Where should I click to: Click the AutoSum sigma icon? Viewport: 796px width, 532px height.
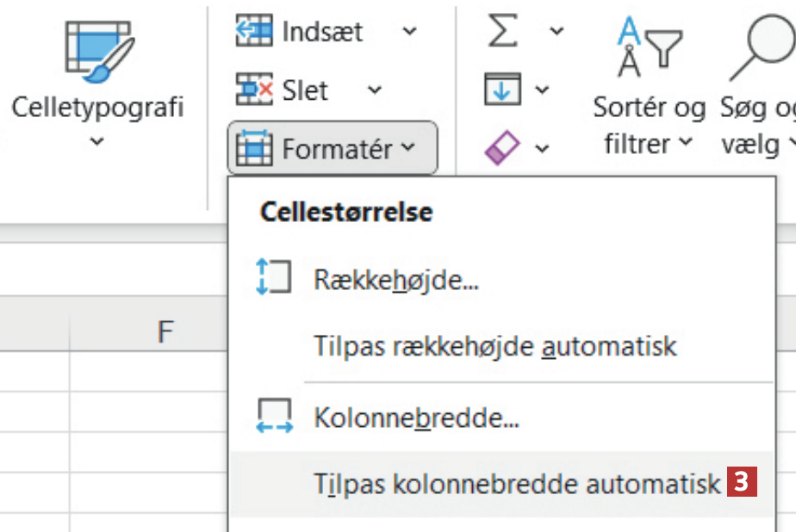505,32
